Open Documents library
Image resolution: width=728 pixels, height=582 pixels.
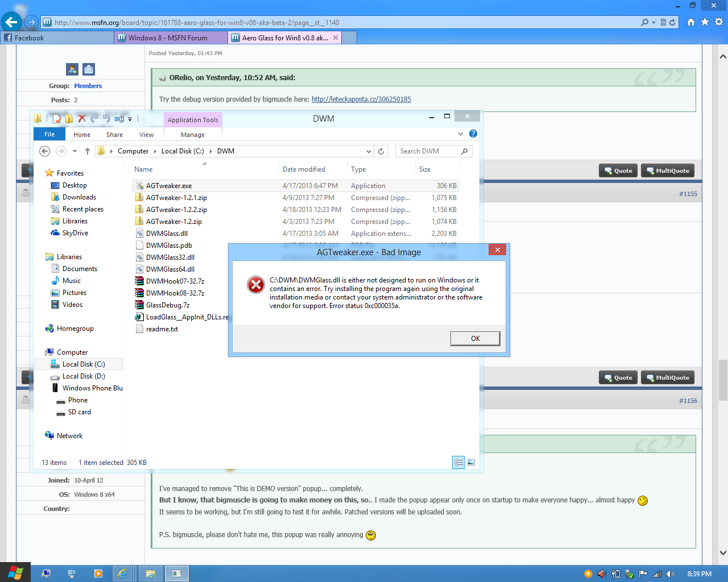[x=80, y=269]
